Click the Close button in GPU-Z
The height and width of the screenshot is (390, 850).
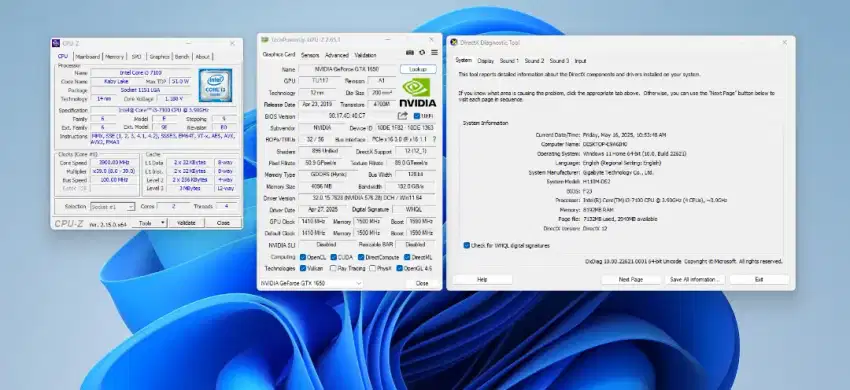coord(422,283)
